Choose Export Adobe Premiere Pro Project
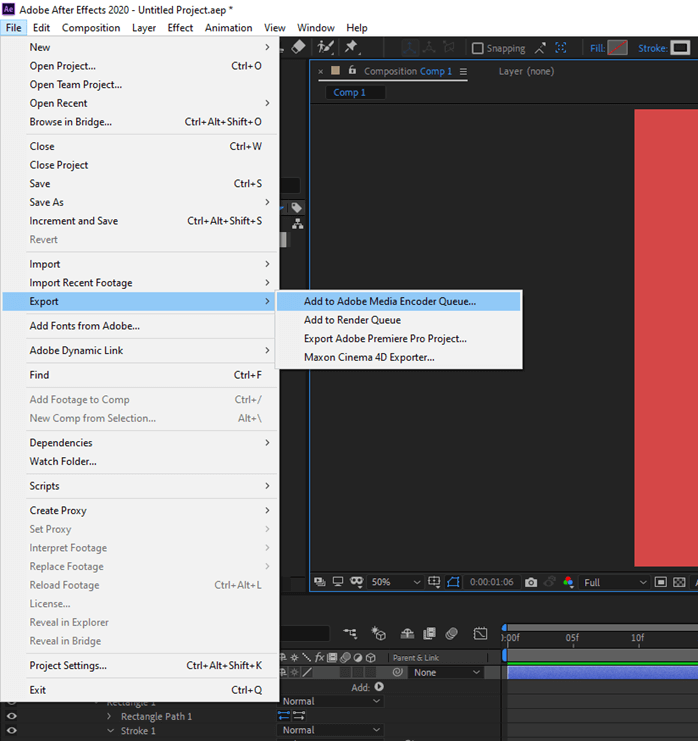Viewport: 698px width, 741px height. (398, 339)
